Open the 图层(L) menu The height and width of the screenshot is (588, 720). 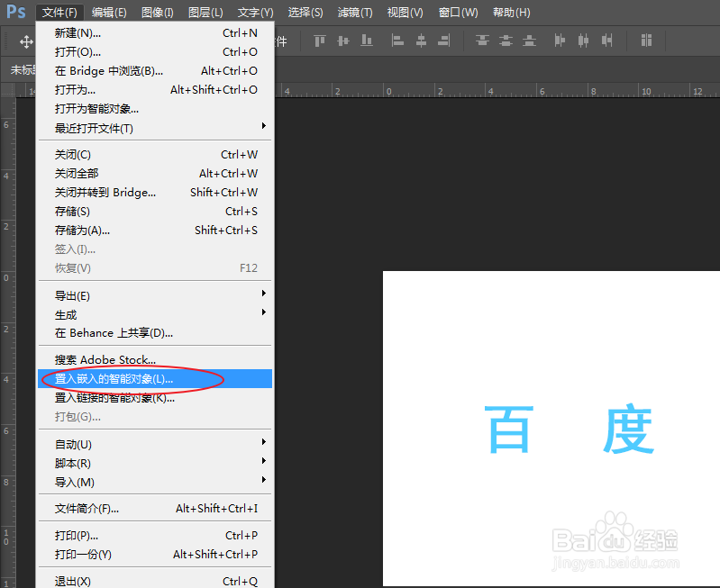205,13
